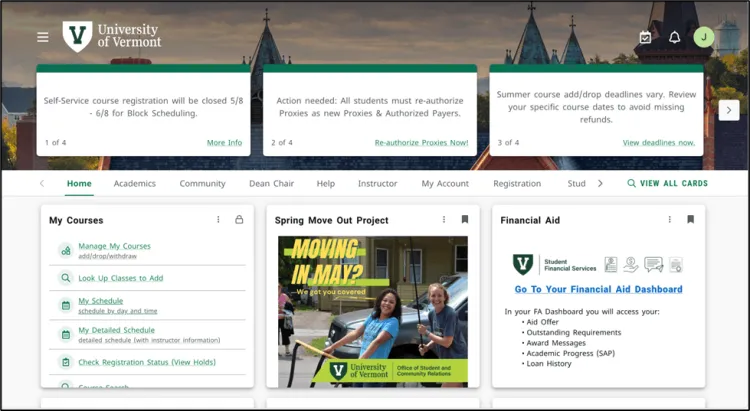Click the Summer course add/drop deadlines announcement

point(596,107)
